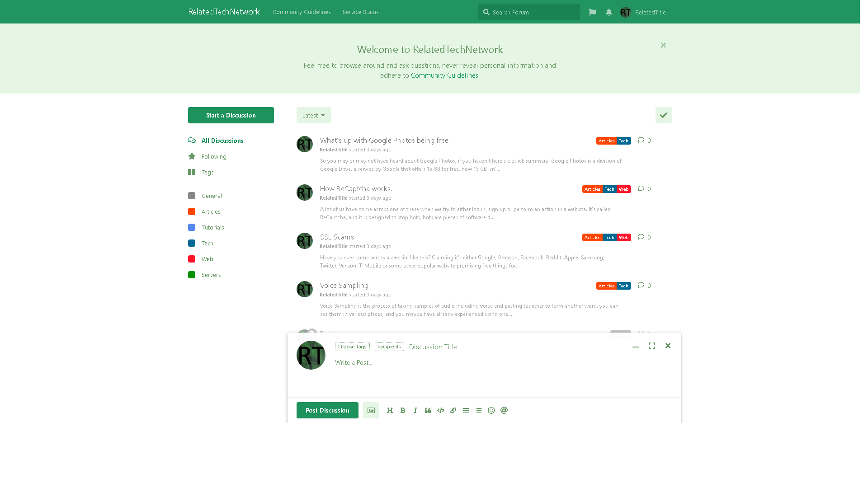Screen dimensions: 868x488
Task: Add a hyperlink with the link icon
Action: click(x=453, y=410)
